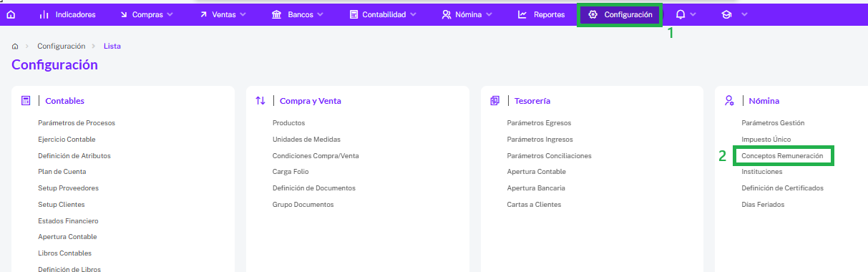Click the breadcrumb home icon
The width and height of the screenshot is (868, 272).
tap(15, 46)
